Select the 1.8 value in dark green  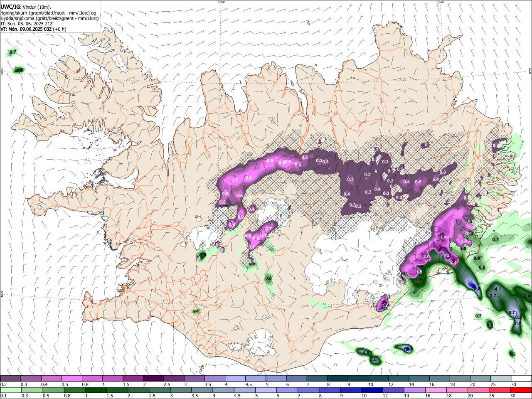419,281
